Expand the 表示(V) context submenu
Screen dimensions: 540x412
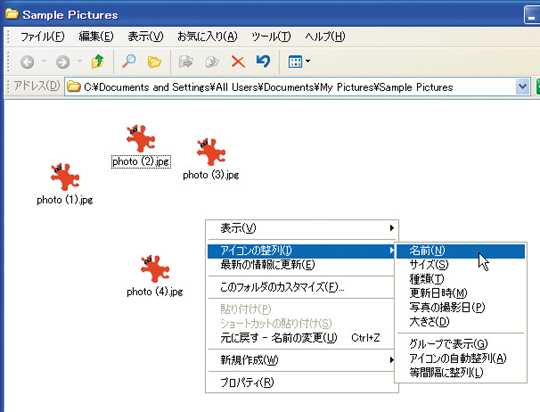(x=302, y=228)
